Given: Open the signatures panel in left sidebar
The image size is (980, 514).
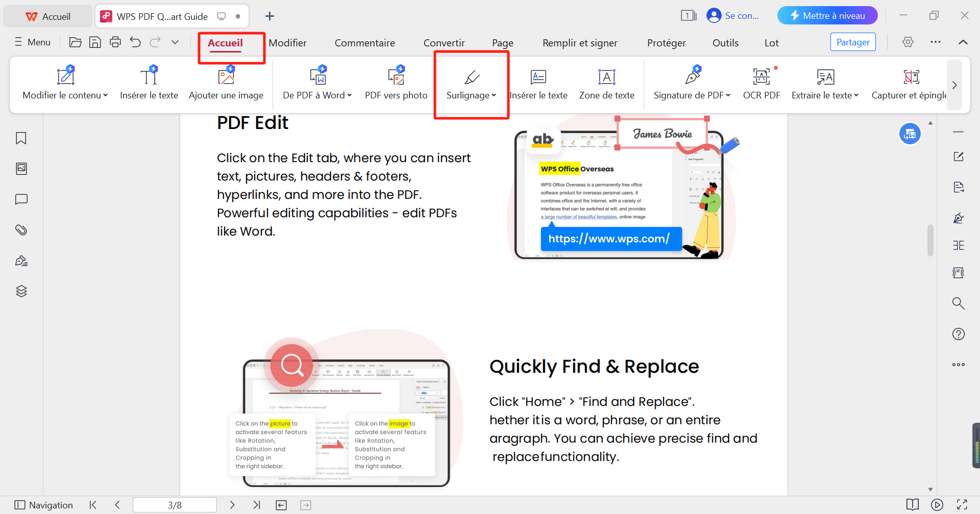Looking at the screenshot, I should pos(21,261).
